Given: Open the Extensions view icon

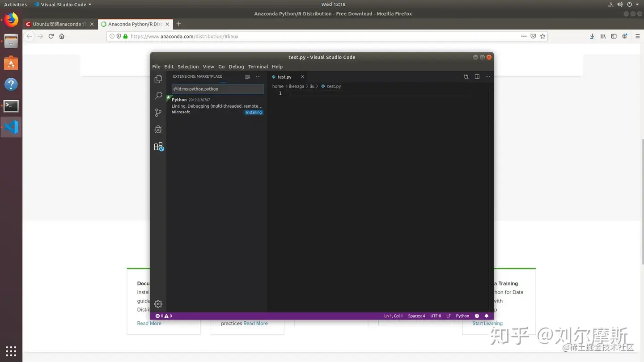Looking at the screenshot, I should coord(159,147).
